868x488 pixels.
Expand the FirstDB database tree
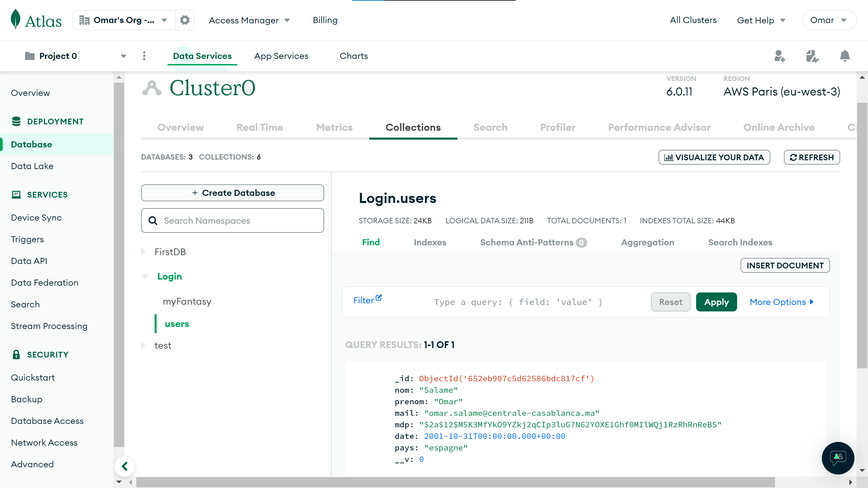coord(143,252)
